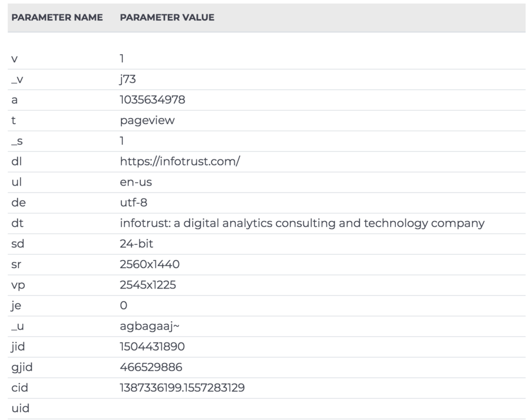This screenshot has width=532, height=420.
Task: Select the je parameter name
Action: click(16, 306)
